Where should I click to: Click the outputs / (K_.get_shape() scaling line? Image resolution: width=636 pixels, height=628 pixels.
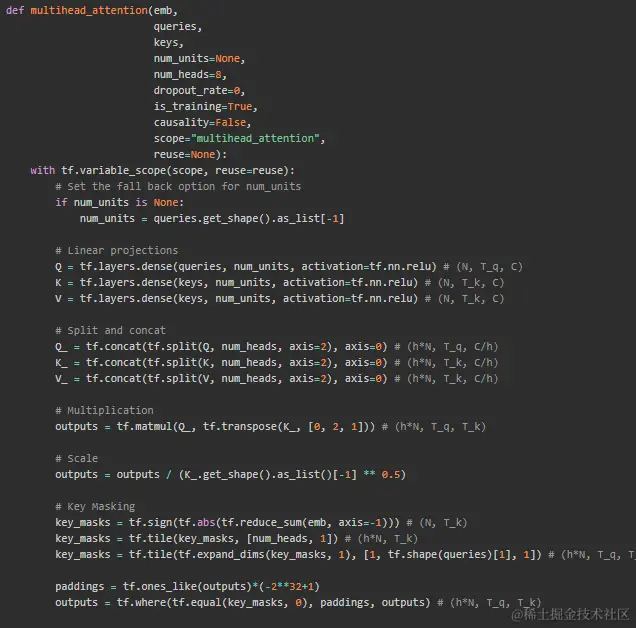(230, 475)
